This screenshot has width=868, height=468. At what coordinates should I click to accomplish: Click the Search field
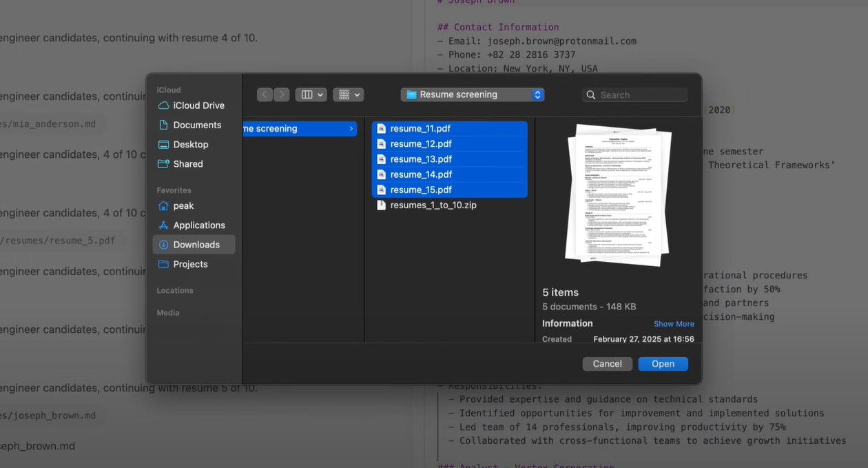click(634, 95)
